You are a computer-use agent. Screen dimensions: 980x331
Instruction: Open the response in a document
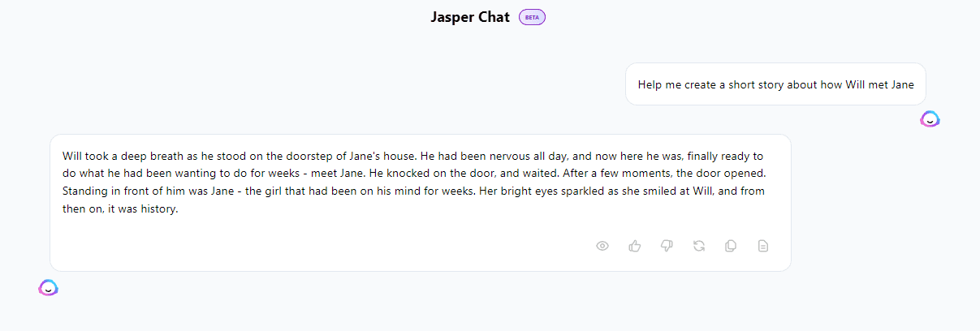coord(763,246)
